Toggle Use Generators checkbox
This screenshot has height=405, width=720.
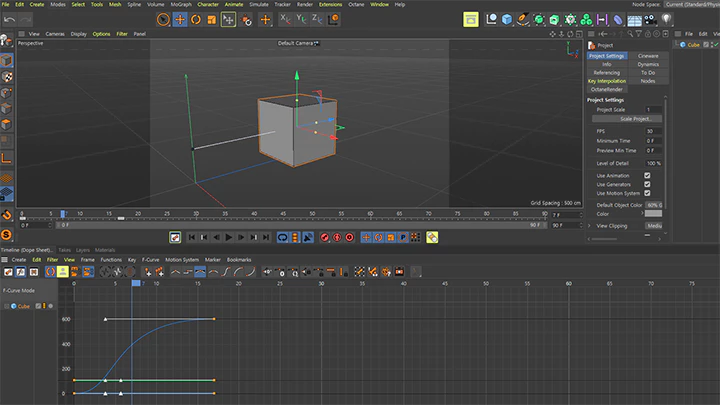(x=647, y=184)
